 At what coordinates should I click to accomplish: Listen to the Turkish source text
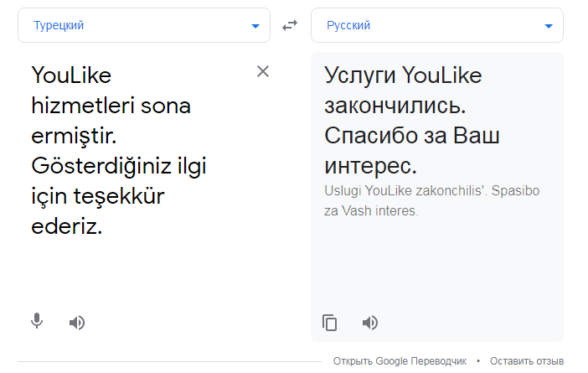click(x=77, y=322)
